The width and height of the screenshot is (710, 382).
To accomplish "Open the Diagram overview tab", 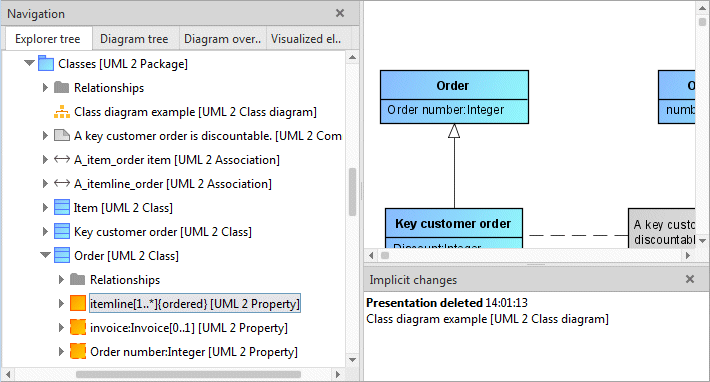I will pyautogui.click(x=222, y=38).
